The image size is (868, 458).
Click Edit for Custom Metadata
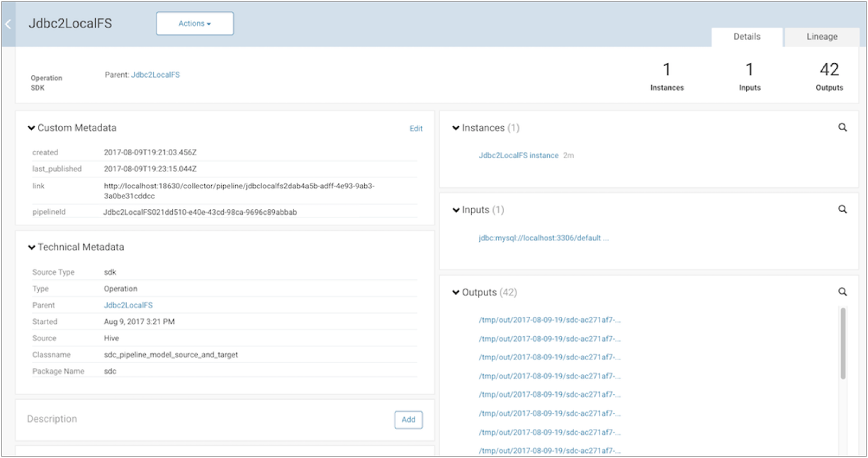pos(416,128)
